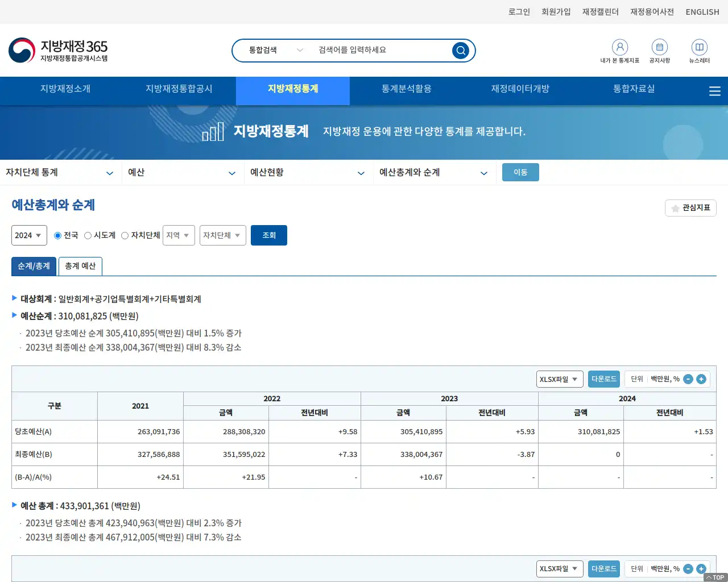Expand 예산총계와 순계 dropdown
This screenshot has height=582, width=728.
[433, 172]
